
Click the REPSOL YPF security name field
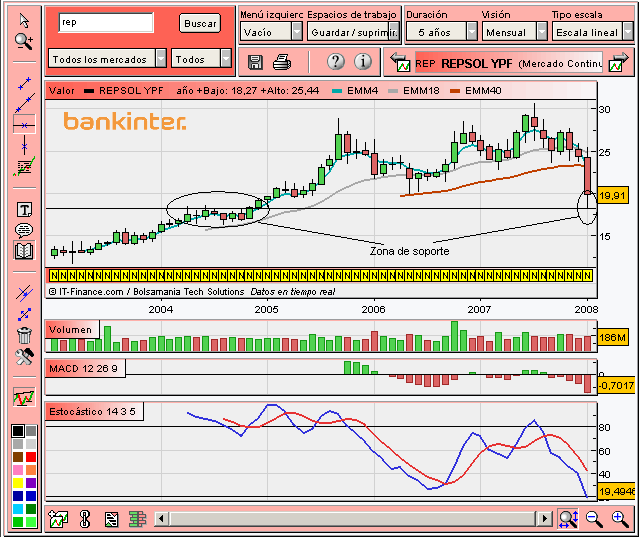[x=509, y=63]
